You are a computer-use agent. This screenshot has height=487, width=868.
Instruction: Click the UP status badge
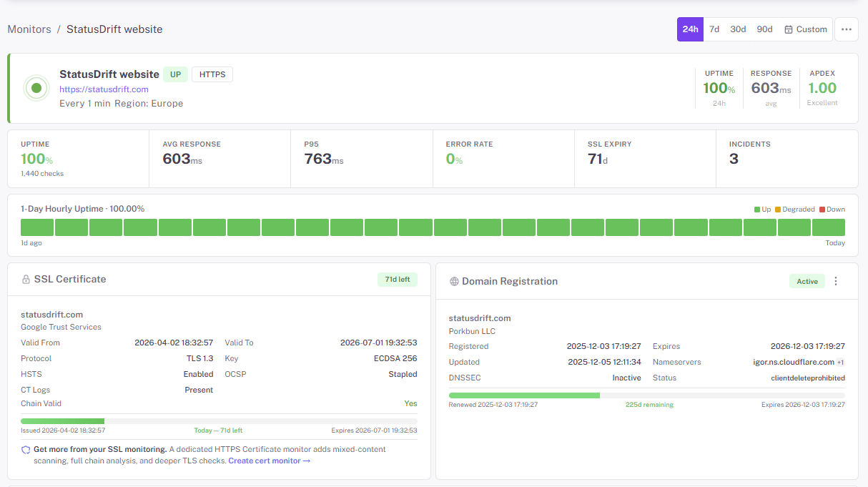pyautogui.click(x=175, y=74)
